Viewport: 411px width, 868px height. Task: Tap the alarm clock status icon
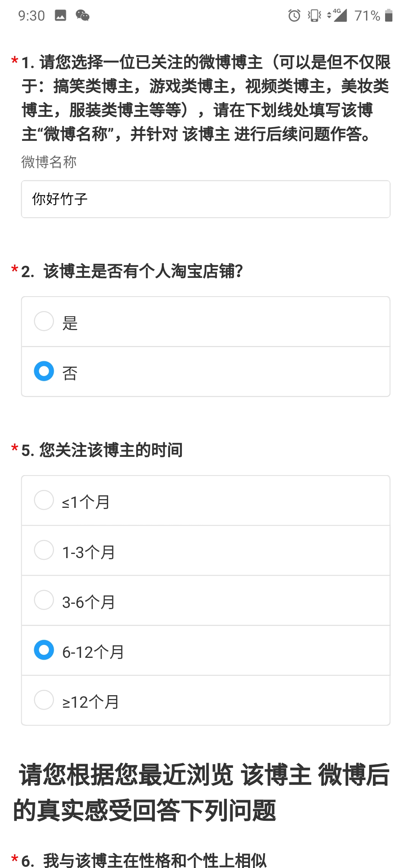(294, 16)
